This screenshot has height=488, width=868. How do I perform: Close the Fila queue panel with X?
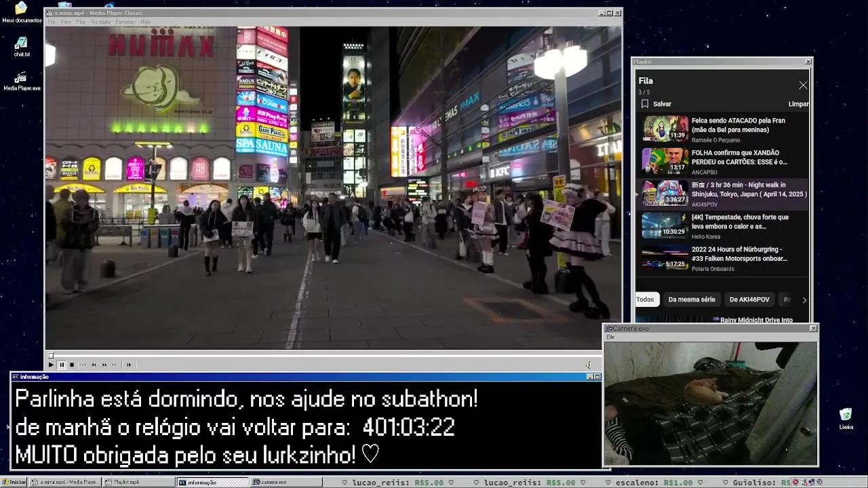point(803,85)
